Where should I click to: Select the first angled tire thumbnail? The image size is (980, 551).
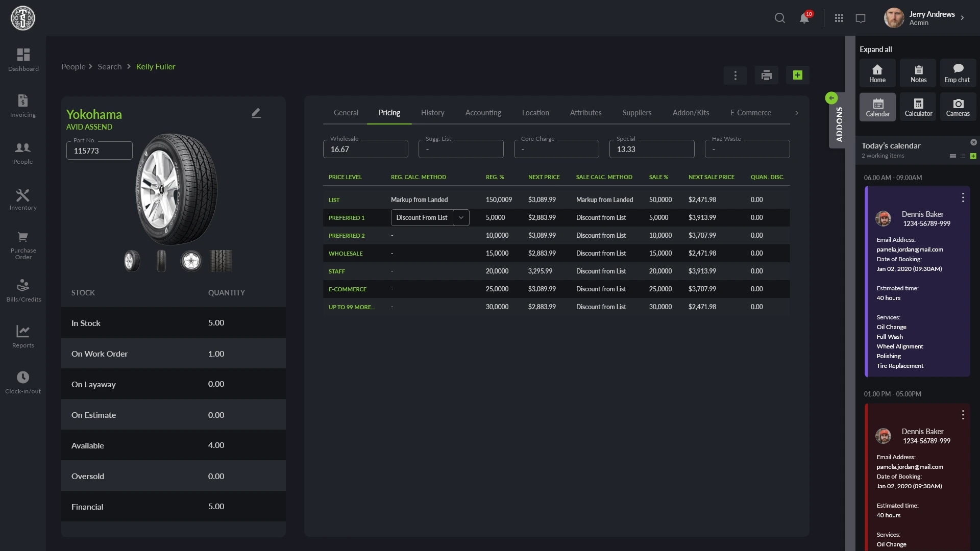[132, 261]
